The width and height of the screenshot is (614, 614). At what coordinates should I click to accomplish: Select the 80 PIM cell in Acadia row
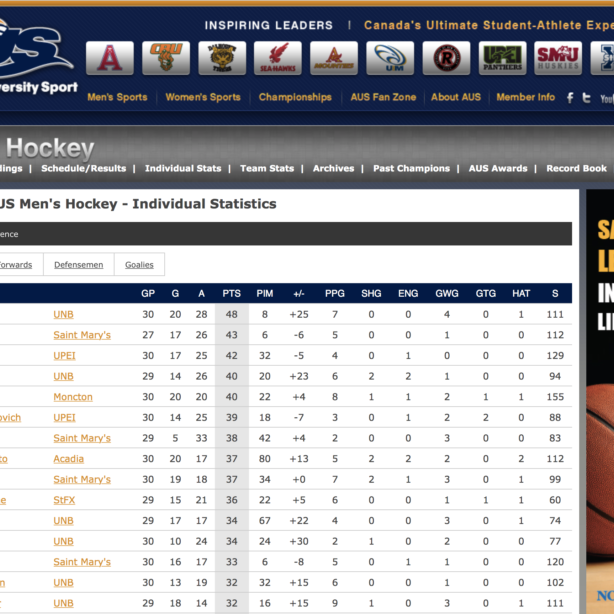[265, 459]
